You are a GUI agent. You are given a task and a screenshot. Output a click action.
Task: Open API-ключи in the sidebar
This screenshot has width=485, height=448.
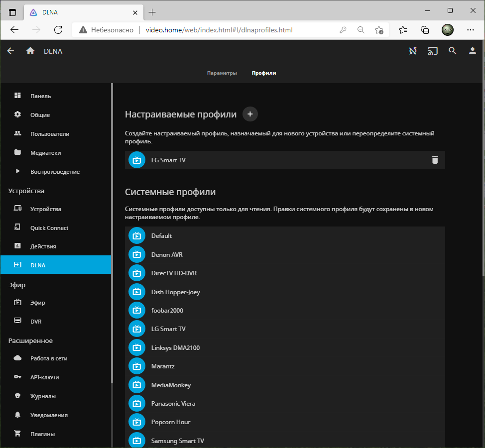56,377
